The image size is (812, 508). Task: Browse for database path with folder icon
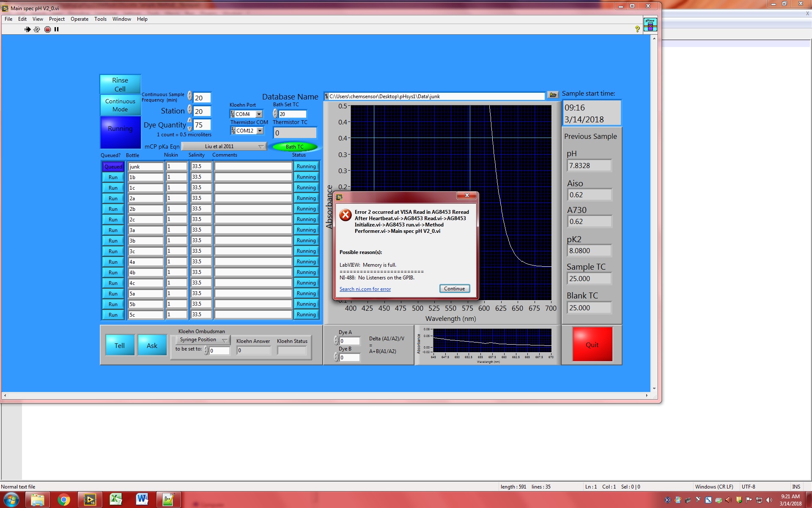pos(553,95)
